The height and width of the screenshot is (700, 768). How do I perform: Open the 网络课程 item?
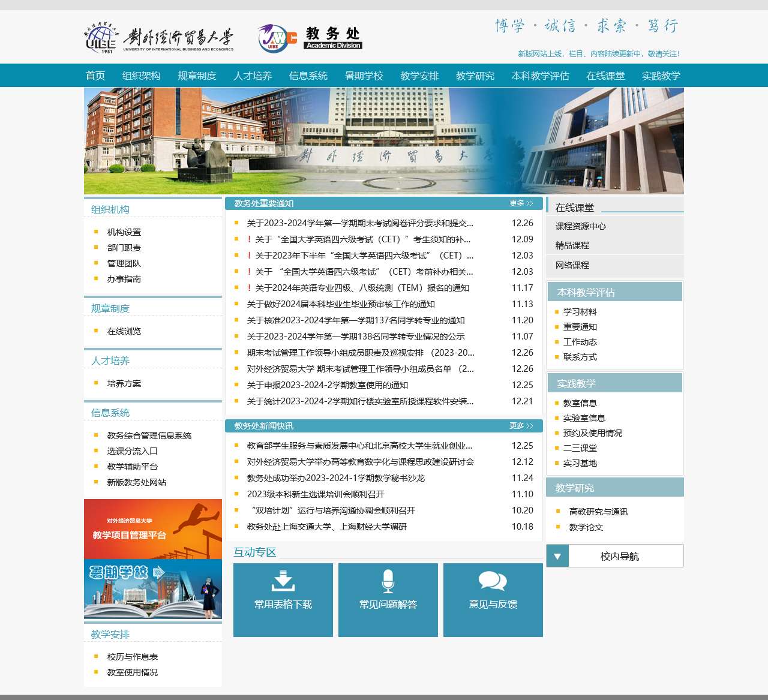(572, 265)
